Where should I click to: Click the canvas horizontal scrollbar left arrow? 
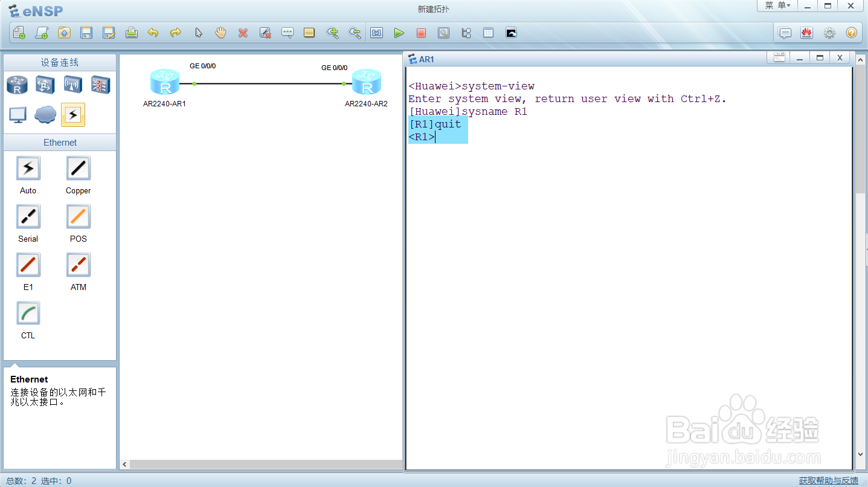(124, 465)
